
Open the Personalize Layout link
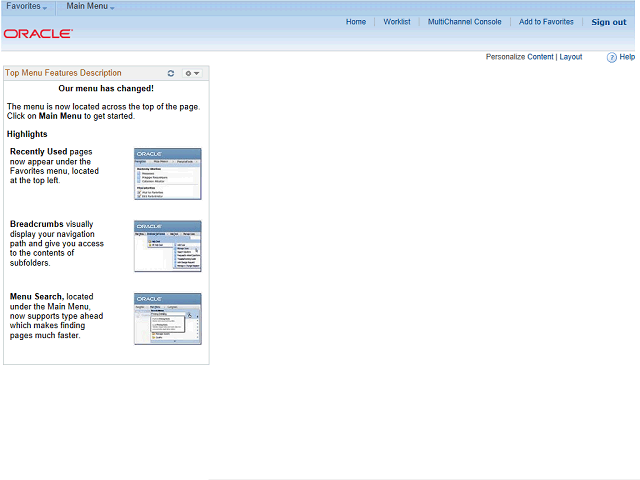click(571, 57)
